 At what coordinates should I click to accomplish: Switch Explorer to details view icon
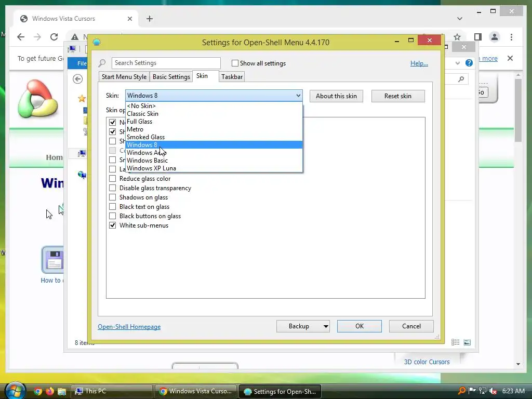[x=455, y=342]
